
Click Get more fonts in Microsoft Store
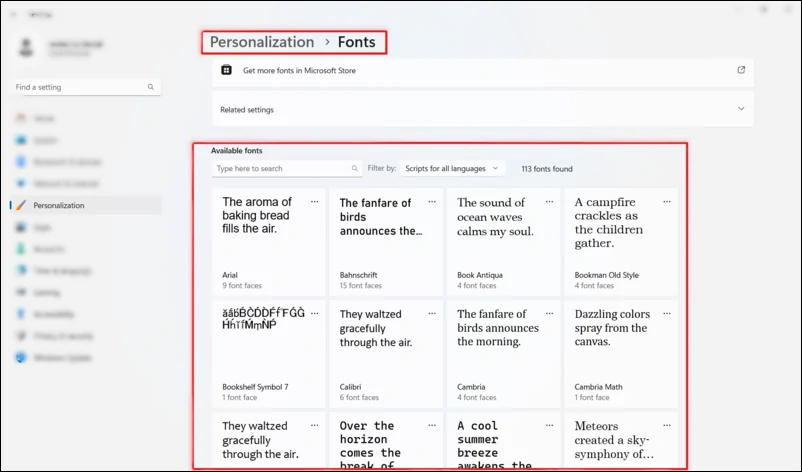(x=299, y=71)
